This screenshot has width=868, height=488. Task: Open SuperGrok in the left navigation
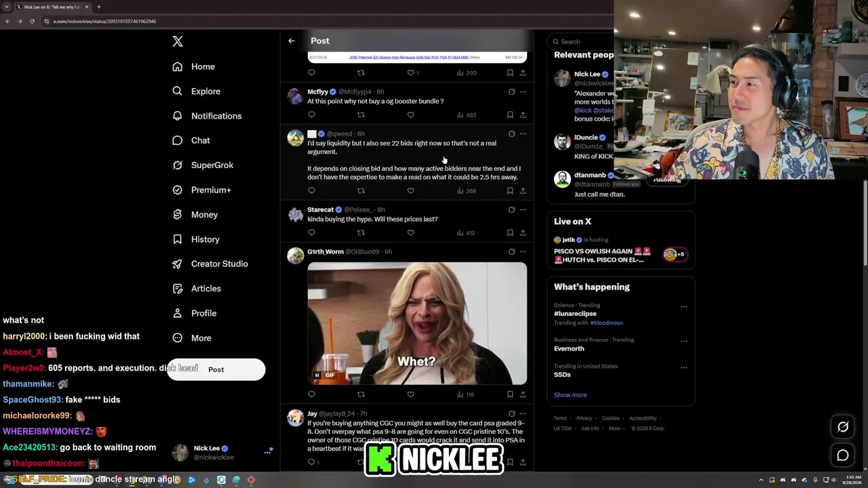click(203, 165)
